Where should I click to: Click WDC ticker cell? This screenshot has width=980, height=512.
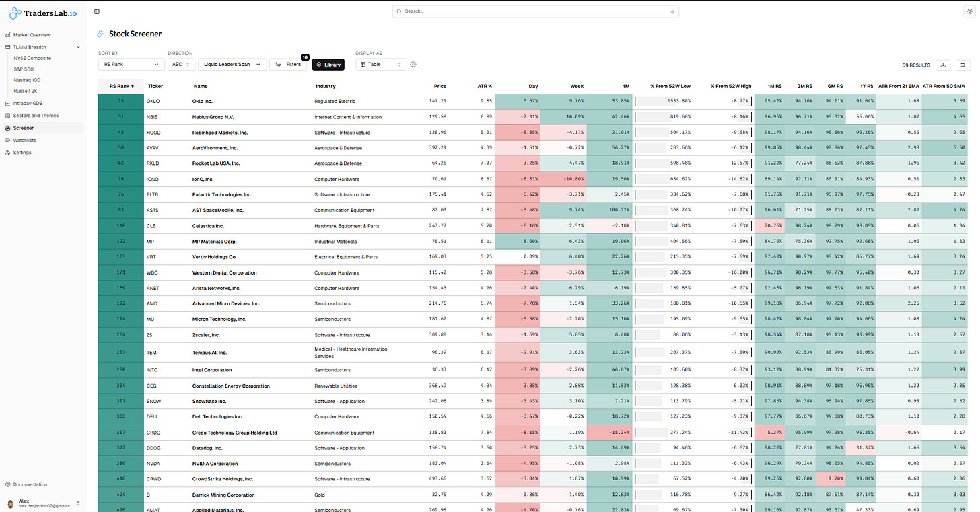coord(152,273)
